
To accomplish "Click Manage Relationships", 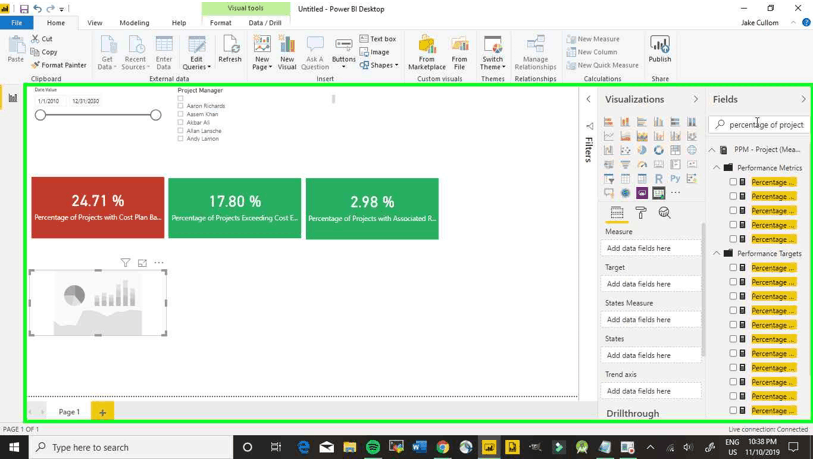I will tap(535, 54).
